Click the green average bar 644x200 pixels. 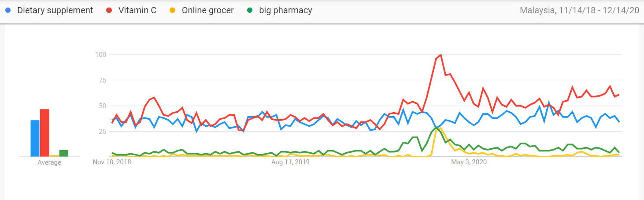pos(63,153)
